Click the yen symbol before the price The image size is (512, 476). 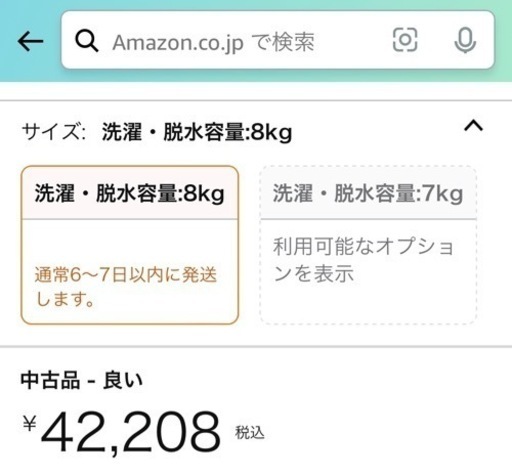29,423
